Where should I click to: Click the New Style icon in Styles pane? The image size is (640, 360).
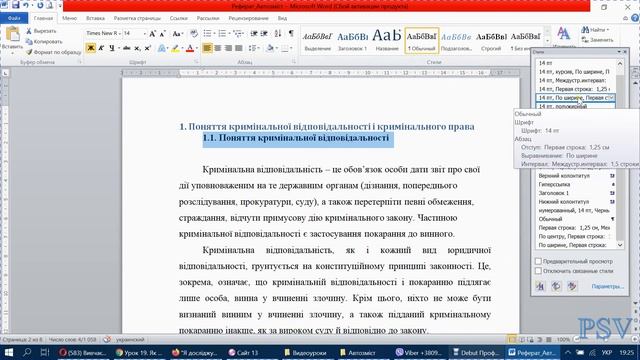point(540,286)
